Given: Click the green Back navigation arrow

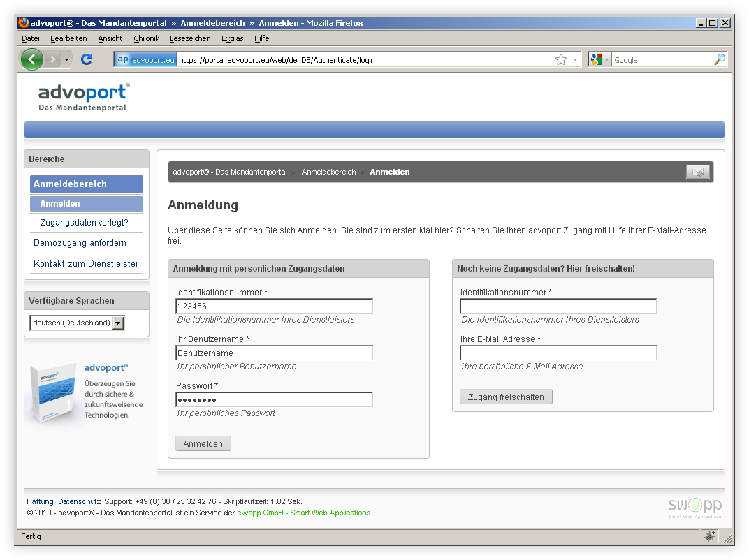Looking at the screenshot, I should click(32, 59).
